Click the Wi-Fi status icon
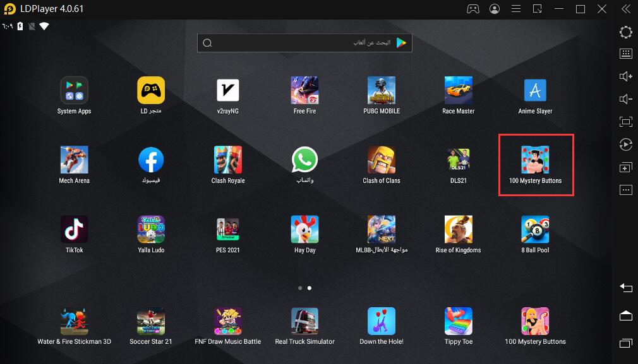This screenshot has width=638, height=364. tap(44, 26)
